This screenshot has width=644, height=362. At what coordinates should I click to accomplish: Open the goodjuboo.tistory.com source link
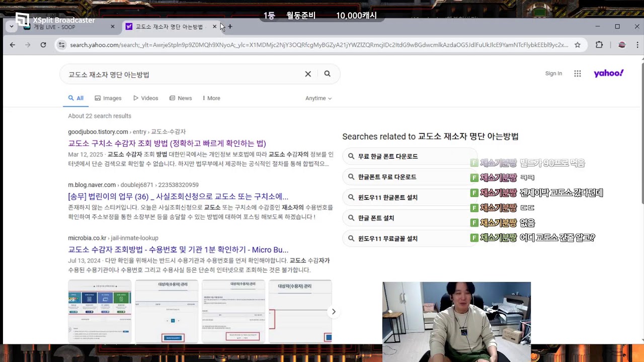tap(98, 132)
